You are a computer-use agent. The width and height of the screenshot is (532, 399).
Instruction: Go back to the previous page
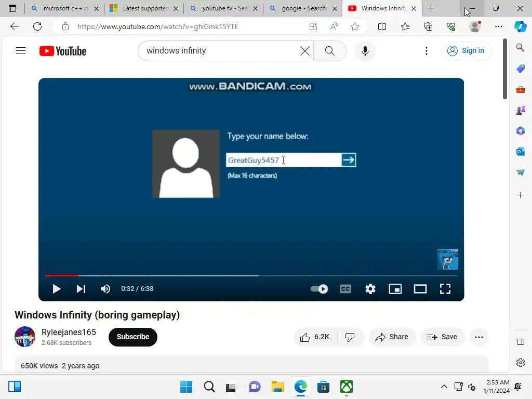15,26
